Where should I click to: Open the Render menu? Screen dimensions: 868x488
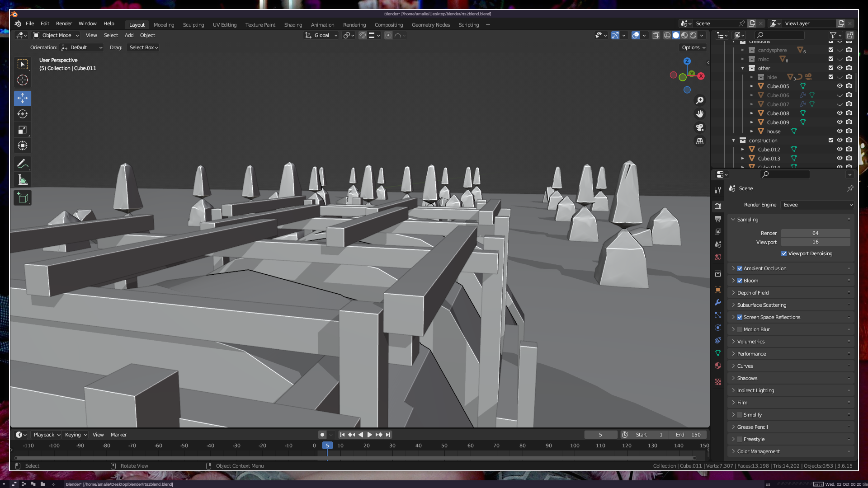(x=64, y=23)
